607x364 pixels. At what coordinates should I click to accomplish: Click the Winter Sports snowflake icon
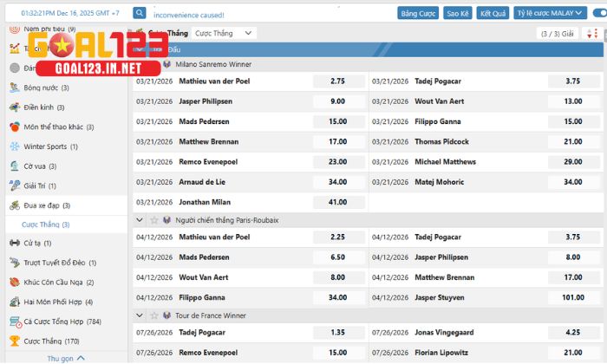15,146
